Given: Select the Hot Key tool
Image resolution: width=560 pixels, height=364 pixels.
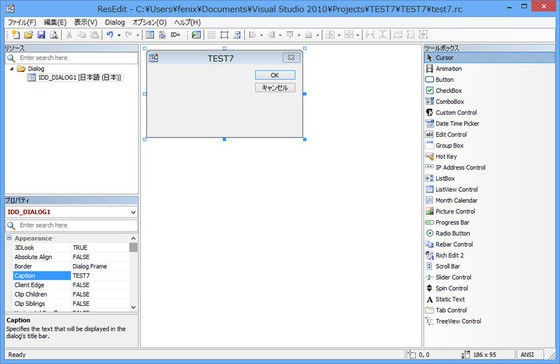Looking at the screenshot, I should (x=489, y=156).
